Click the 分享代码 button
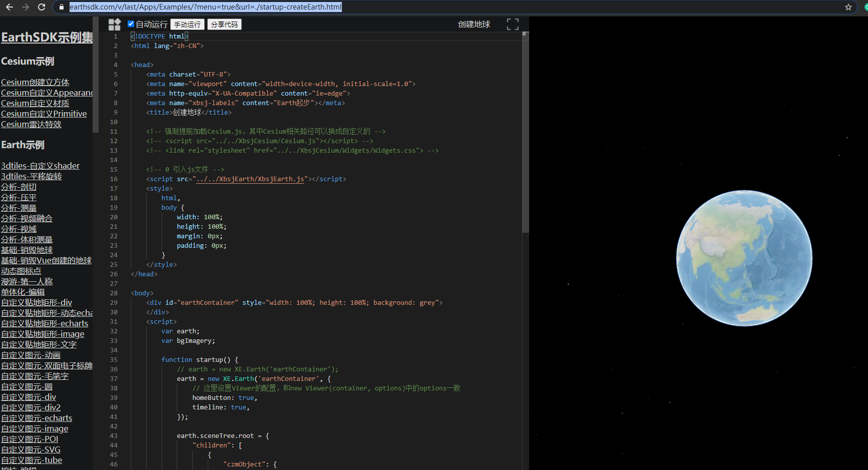 [224, 25]
